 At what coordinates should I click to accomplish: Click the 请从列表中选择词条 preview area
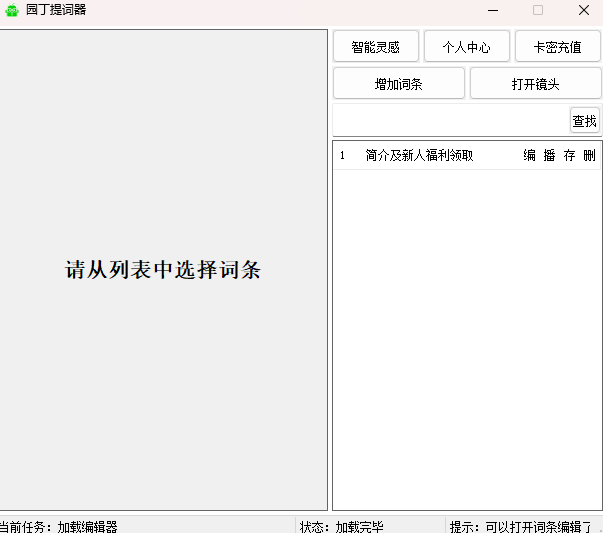click(x=163, y=270)
